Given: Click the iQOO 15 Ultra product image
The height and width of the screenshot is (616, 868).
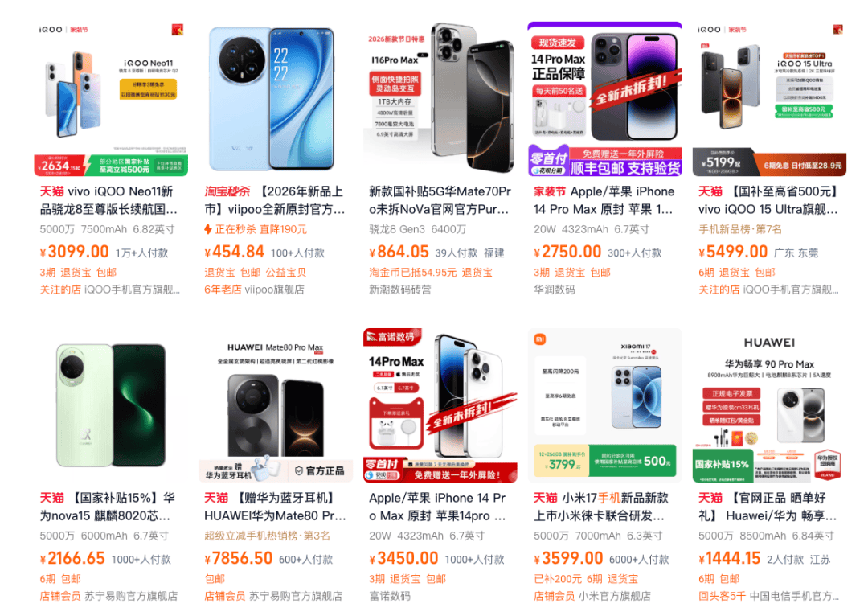Looking at the screenshot, I should [769, 99].
